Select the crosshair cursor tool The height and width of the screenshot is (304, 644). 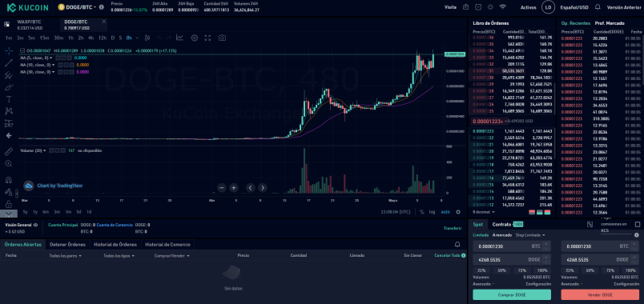click(x=9, y=51)
